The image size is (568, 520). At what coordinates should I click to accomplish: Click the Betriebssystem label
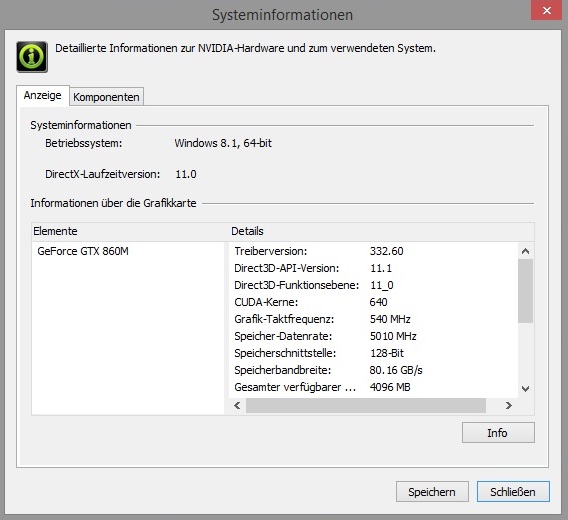click(84, 143)
